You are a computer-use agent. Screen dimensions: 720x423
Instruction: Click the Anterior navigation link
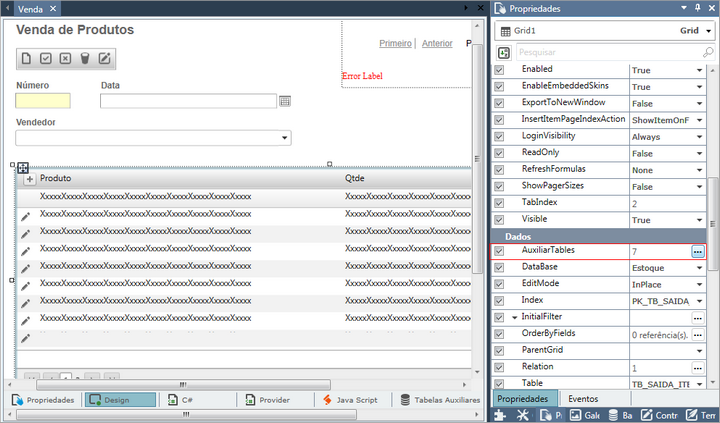(x=437, y=44)
